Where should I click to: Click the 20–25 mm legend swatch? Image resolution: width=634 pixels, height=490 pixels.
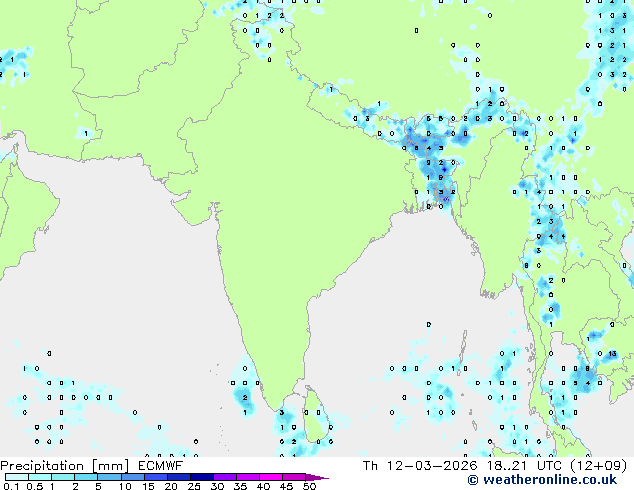[179, 477]
